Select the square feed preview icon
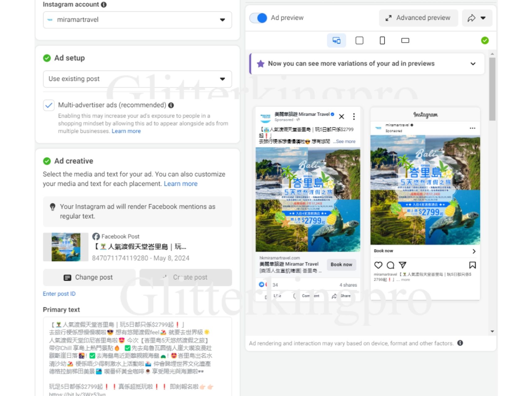 click(x=359, y=40)
